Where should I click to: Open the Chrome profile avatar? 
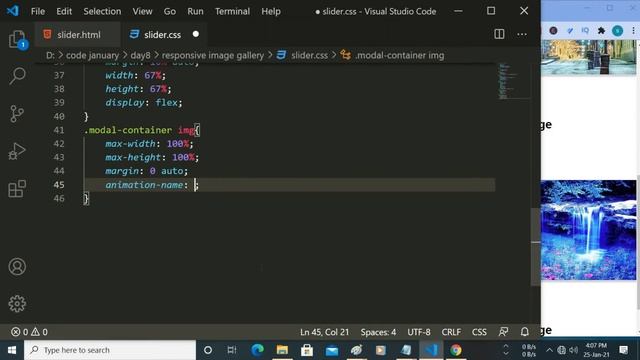pyautogui.click(x=617, y=31)
